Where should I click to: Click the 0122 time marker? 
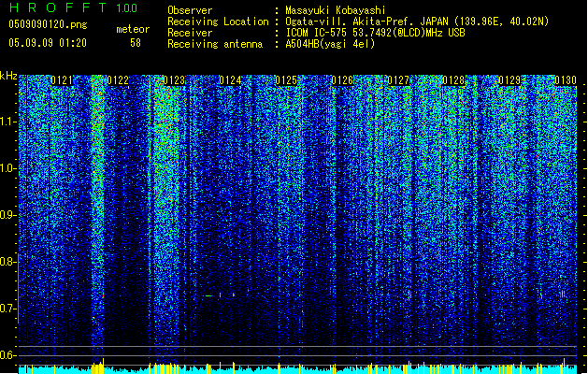pyautogui.click(x=118, y=80)
